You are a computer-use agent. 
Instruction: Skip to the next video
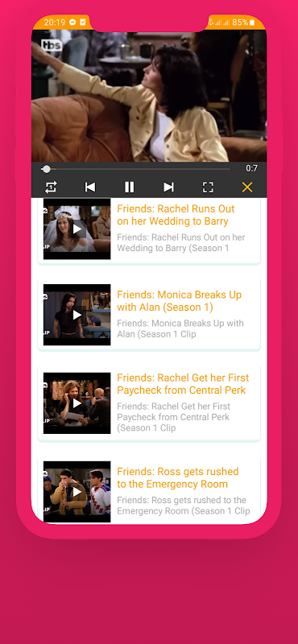click(x=168, y=188)
